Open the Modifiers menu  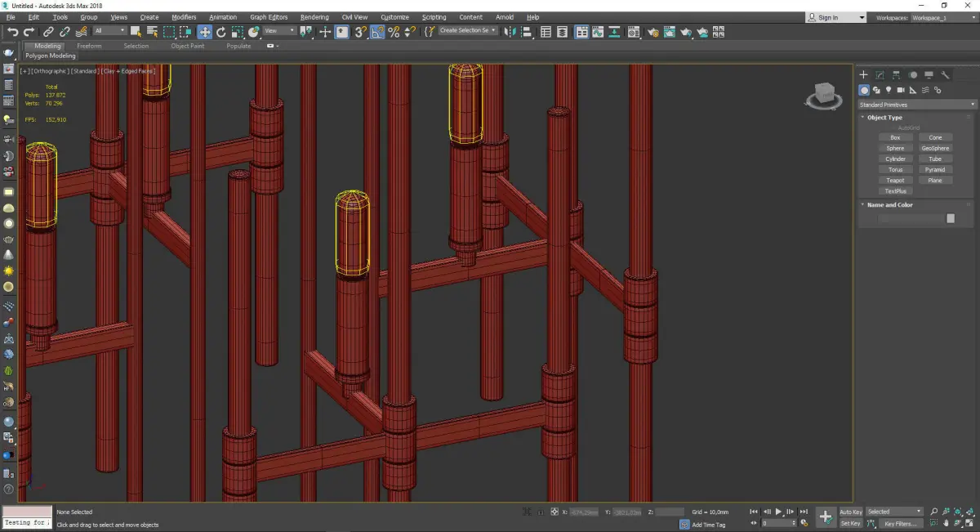(x=184, y=17)
